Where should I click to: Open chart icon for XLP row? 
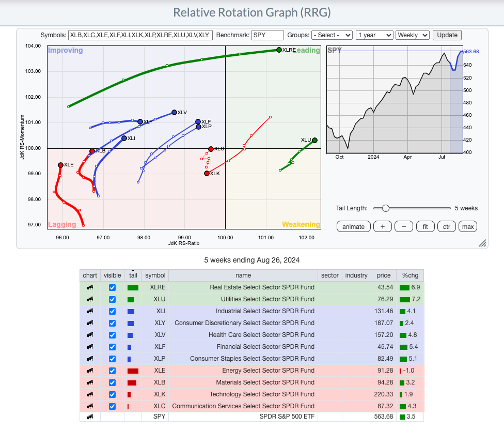[x=90, y=359]
